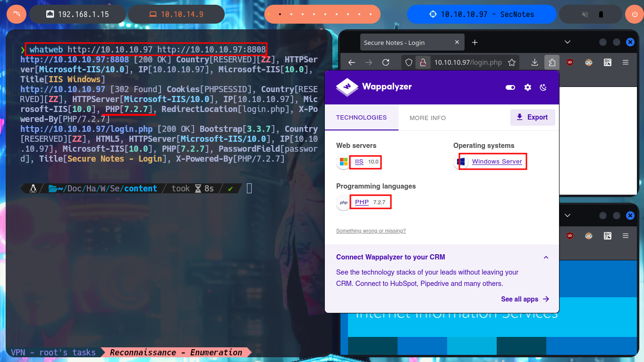644x362 pixels.
Task: Bookmark the login.php page with the star
Action: click(512, 62)
